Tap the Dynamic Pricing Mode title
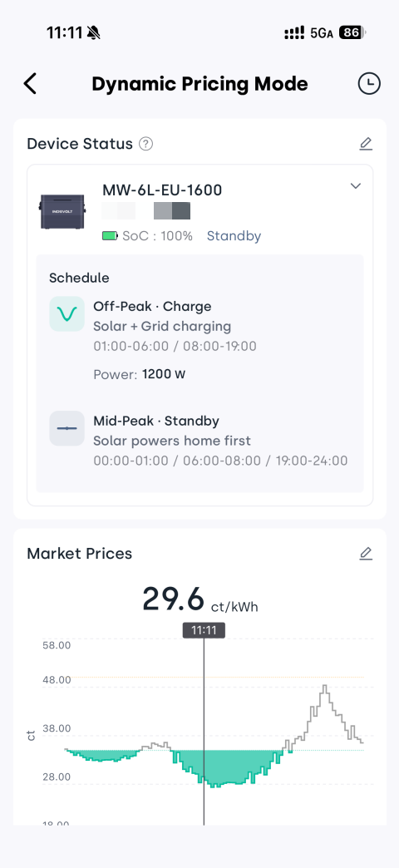Viewport: 399px width, 868px height. pos(199,84)
